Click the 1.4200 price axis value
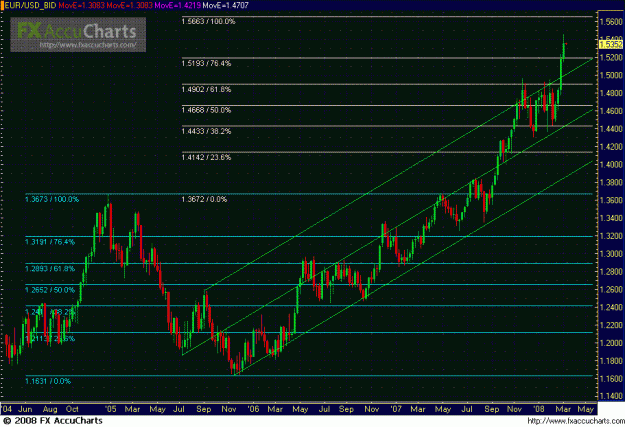Image resolution: width=625 pixels, height=427 pixels. tap(611, 147)
